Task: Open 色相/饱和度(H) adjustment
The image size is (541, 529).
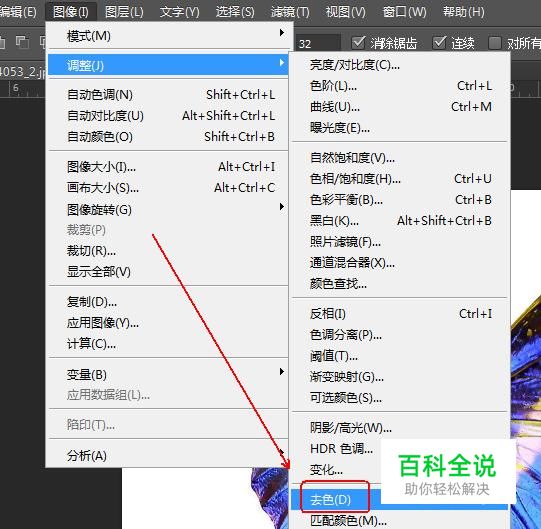Action: (x=400, y=179)
